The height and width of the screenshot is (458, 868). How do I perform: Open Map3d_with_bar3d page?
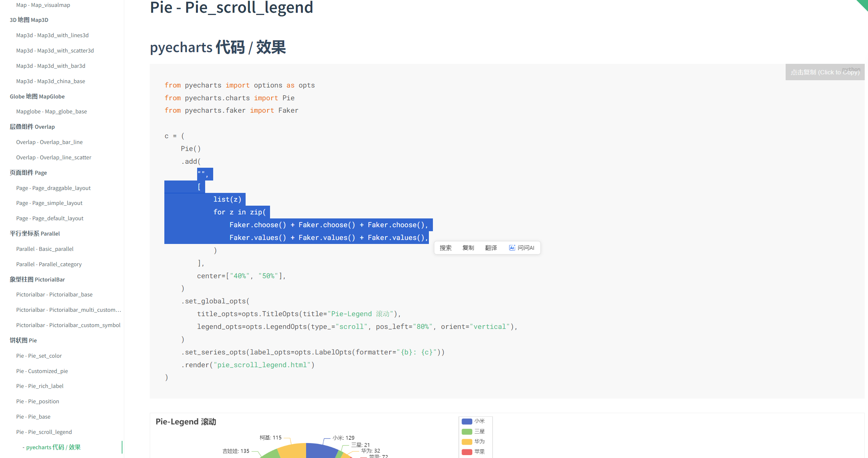click(51, 66)
